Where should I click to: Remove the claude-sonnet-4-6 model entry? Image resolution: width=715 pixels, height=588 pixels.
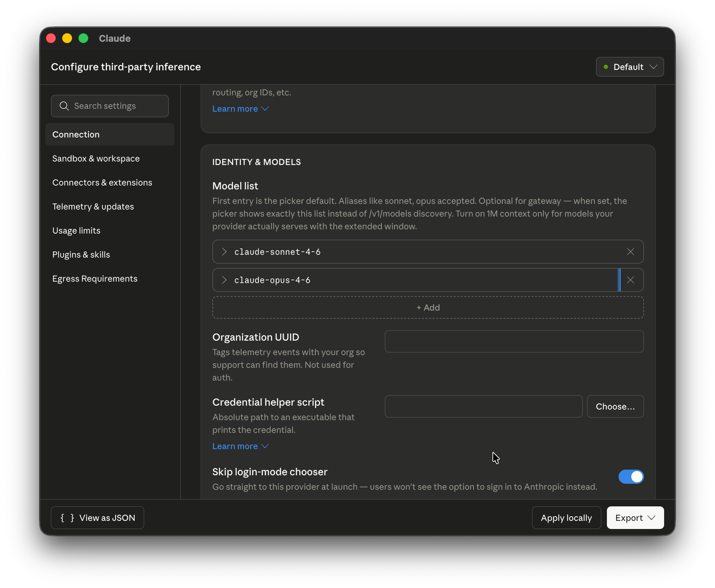[x=630, y=252]
